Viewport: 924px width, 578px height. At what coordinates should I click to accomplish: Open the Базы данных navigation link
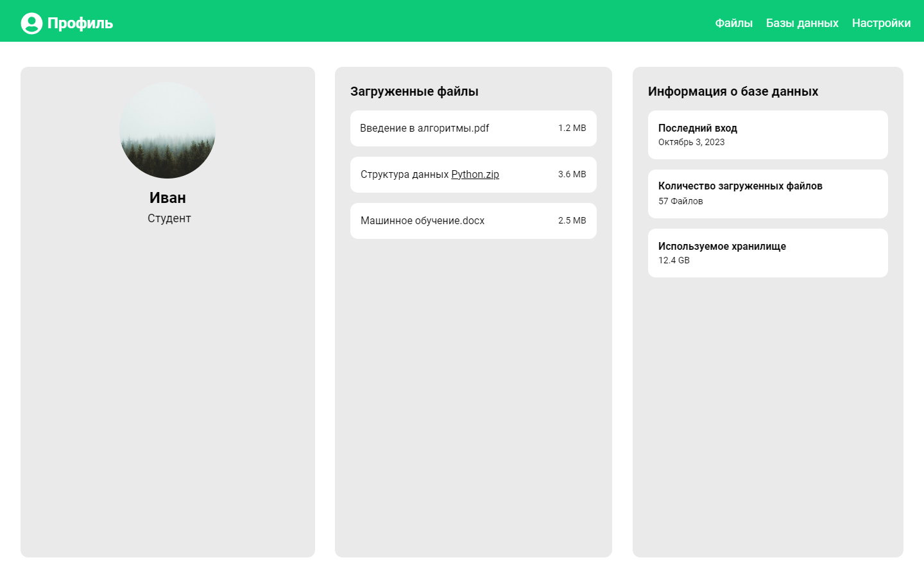tap(802, 23)
